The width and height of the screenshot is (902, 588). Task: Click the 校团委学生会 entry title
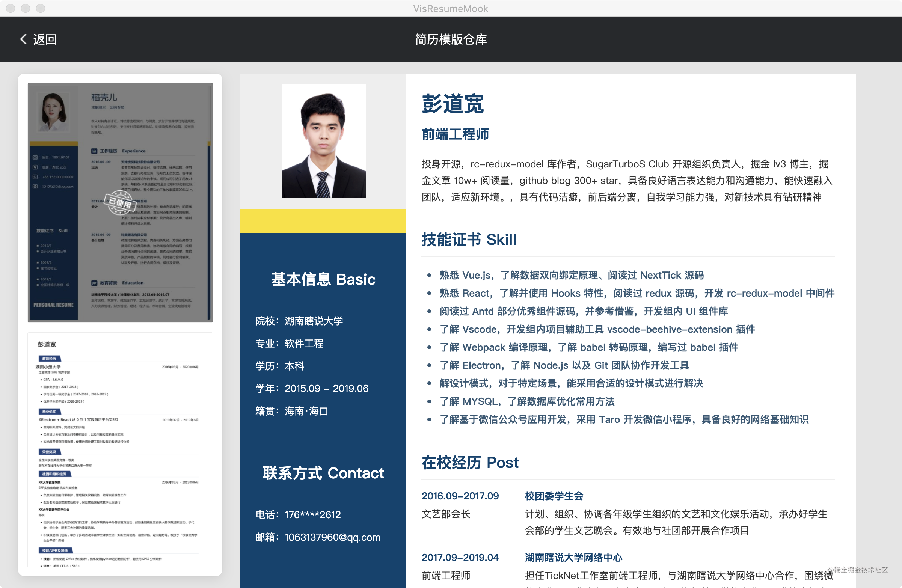pyautogui.click(x=554, y=496)
